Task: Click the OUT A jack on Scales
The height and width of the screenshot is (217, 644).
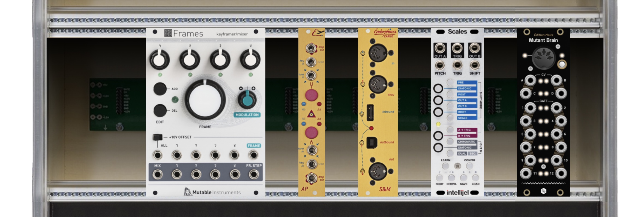Action: pyautogui.click(x=440, y=48)
